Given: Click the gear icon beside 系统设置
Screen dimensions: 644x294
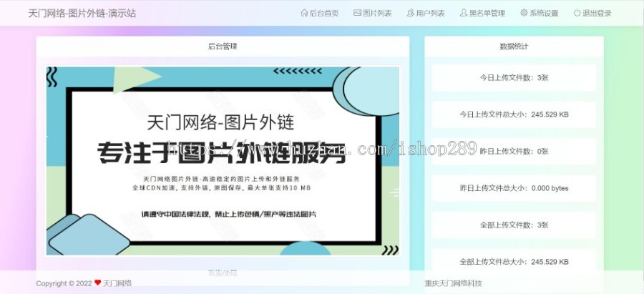Looking at the screenshot, I should [x=524, y=13].
